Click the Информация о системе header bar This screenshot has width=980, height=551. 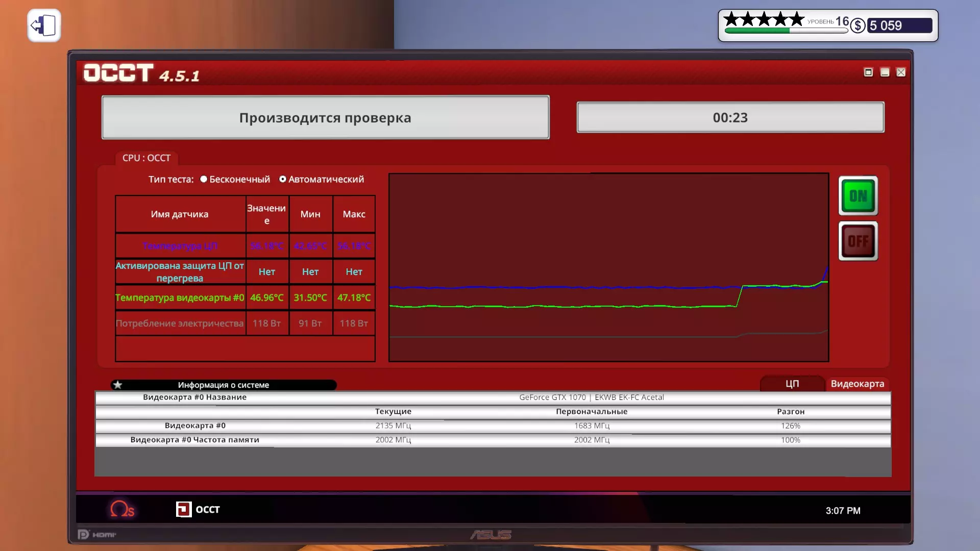tap(224, 385)
